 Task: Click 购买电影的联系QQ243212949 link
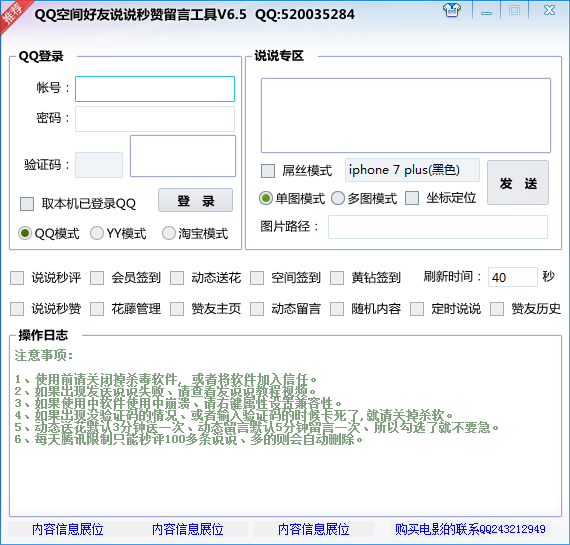tap(470, 529)
